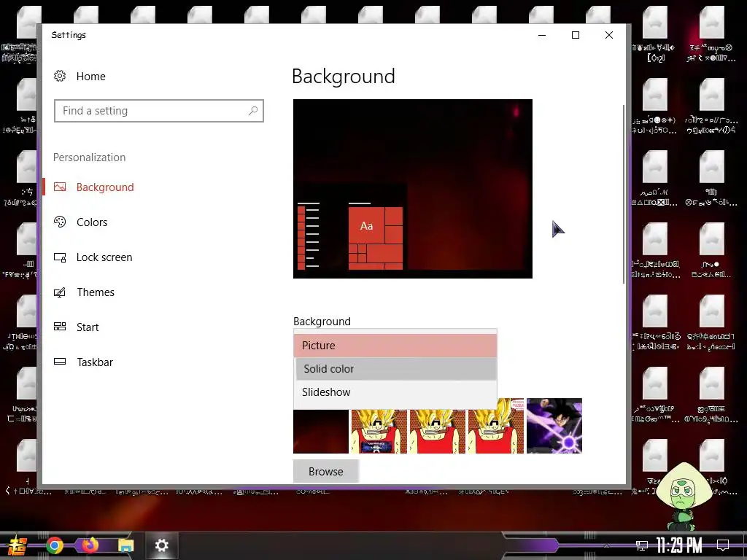Click the Lock screen icon
The image size is (747, 560).
tap(60, 257)
